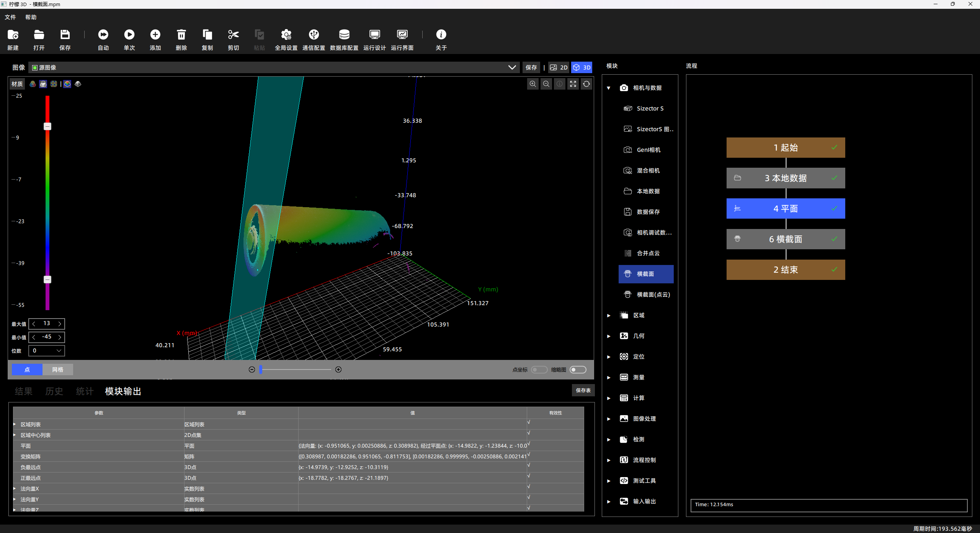Image resolution: width=980 pixels, height=533 pixels.
Task: Expand the 图像处理 module group
Action: point(609,419)
